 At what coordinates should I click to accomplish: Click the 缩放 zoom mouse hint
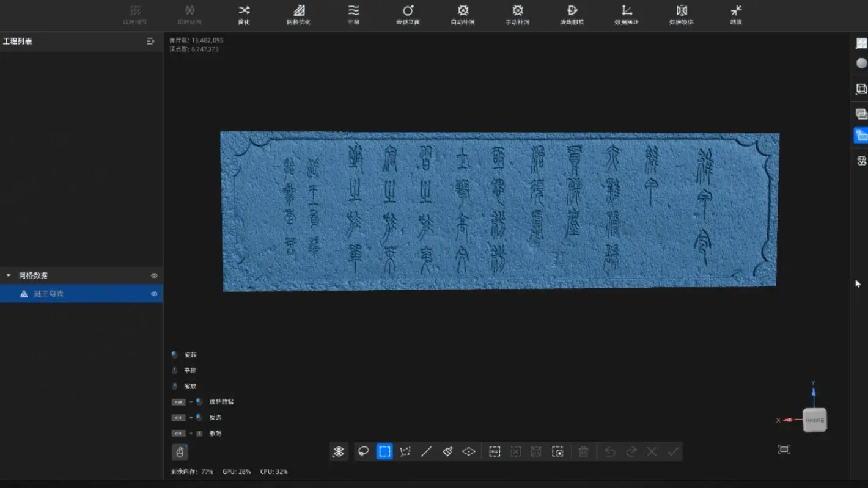coord(191,386)
